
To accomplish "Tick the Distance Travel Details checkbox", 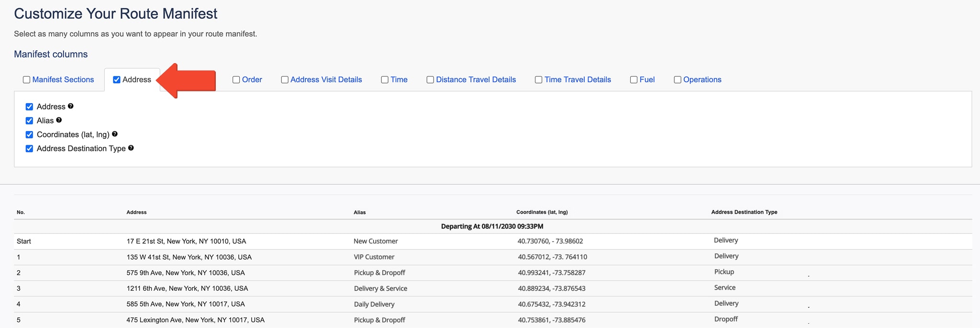I will click(x=430, y=80).
